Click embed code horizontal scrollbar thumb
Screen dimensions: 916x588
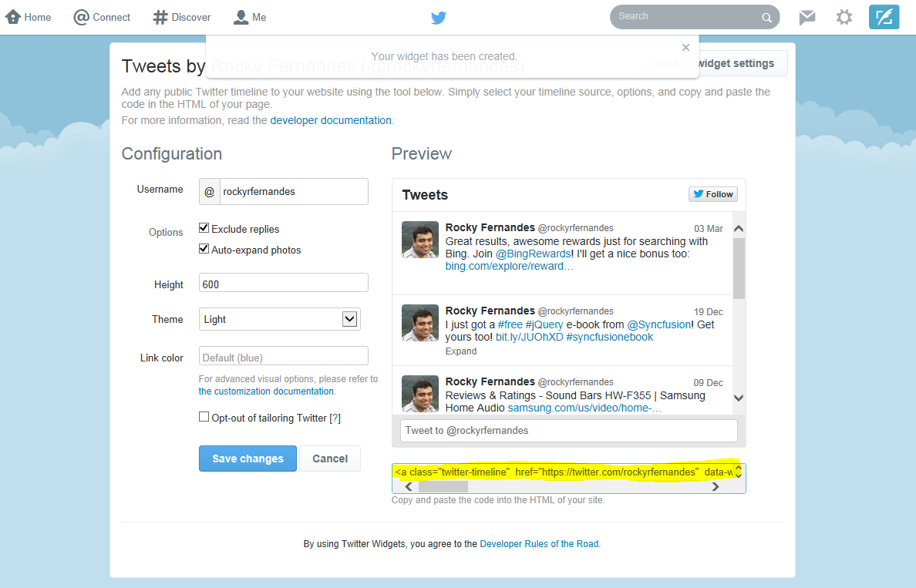tap(443, 486)
